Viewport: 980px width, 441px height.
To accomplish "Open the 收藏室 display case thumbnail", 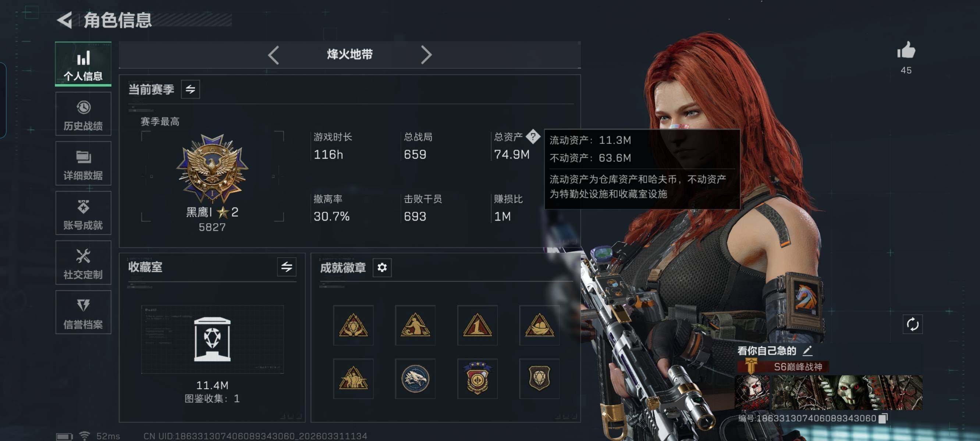I will click(212, 340).
